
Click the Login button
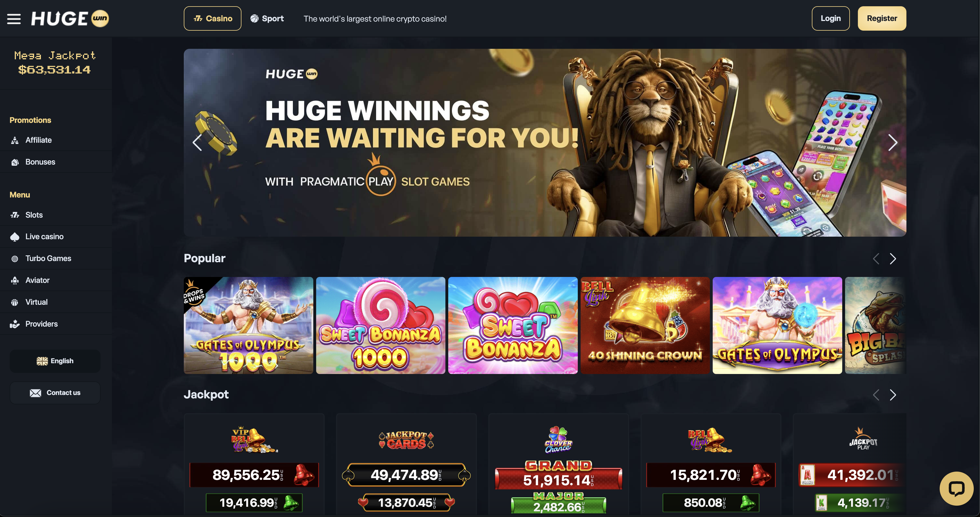[x=831, y=19]
